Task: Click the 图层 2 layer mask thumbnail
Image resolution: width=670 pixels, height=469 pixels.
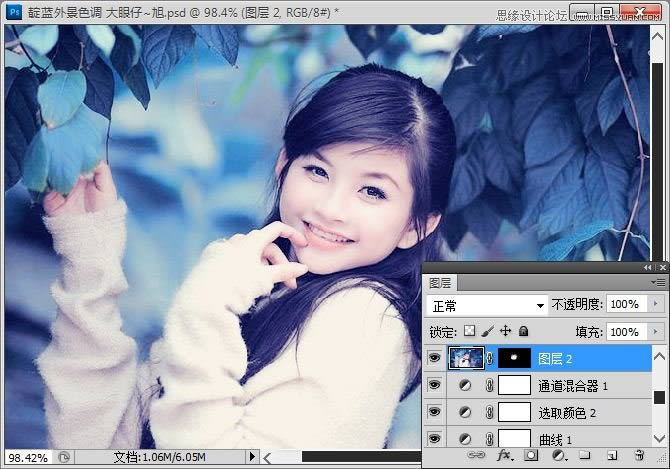Action: tap(514, 358)
